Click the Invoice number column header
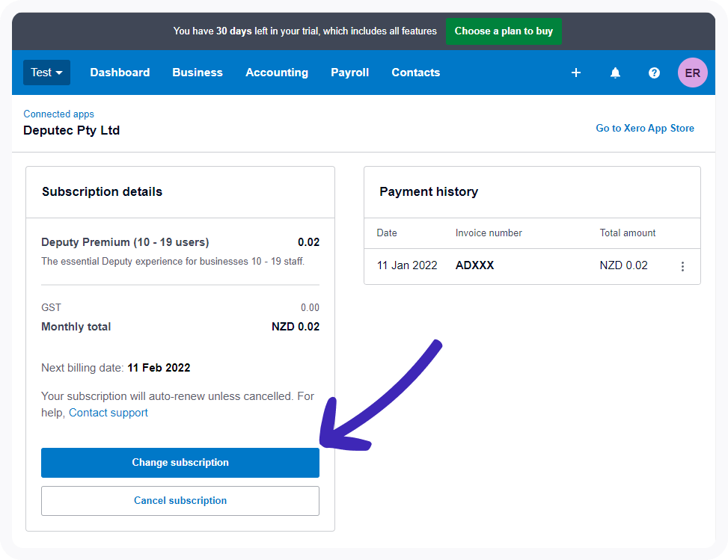Image resolution: width=728 pixels, height=560 pixels. point(489,233)
